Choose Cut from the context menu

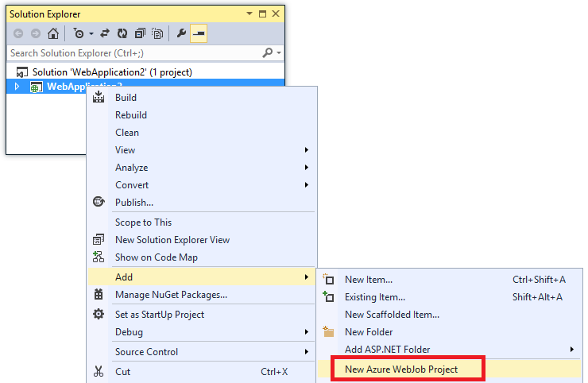pos(202,372)
